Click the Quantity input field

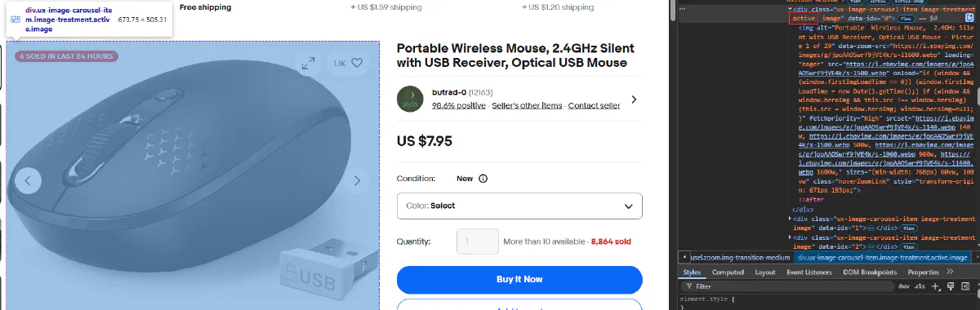click(478, 241)
